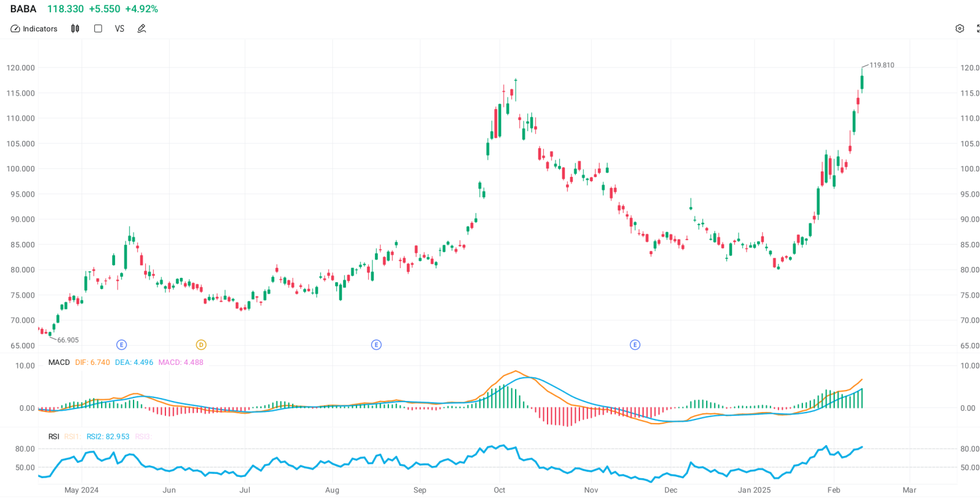Viewport: 980px width, 499px height.
Task: Click the faded RSI1 label
Action: [x=72, y=437]
